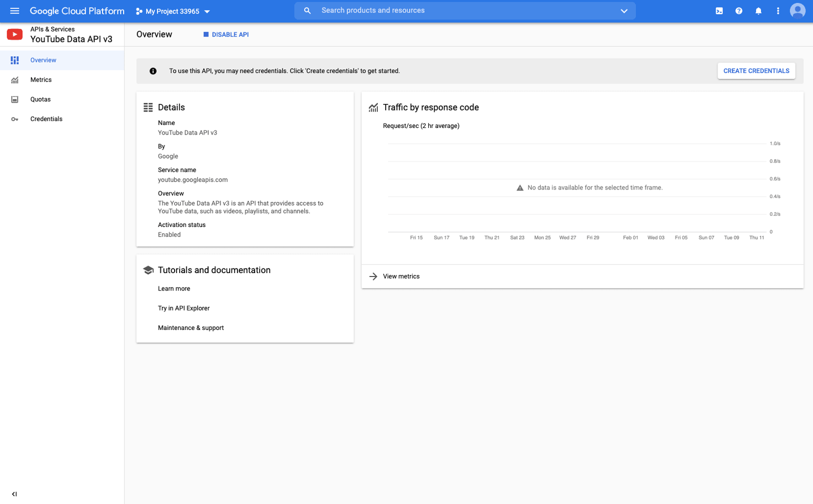Viewport: 813px width, 504px height.
Task: Click the YouTube Data API logo
Action: coord(15,34)
